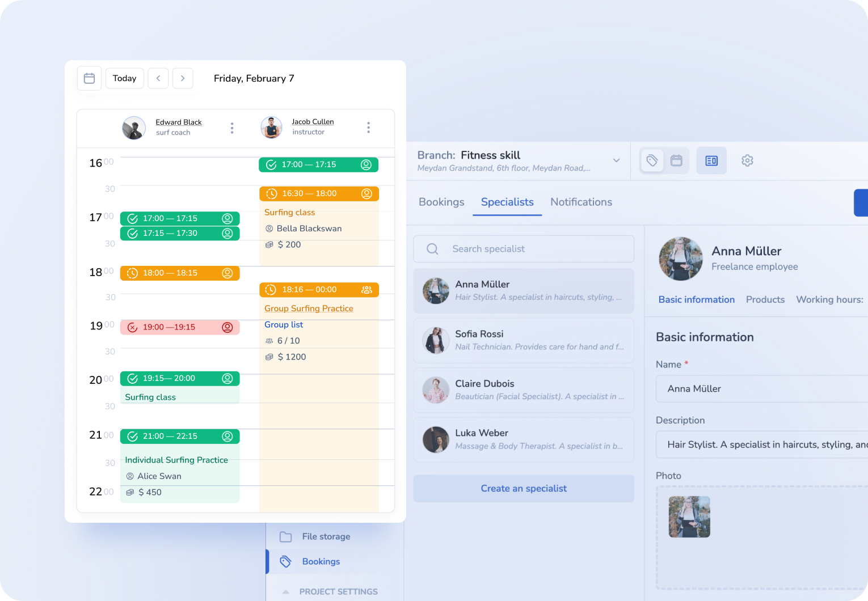Select the highlighted ID card view icon

[711, 160]
